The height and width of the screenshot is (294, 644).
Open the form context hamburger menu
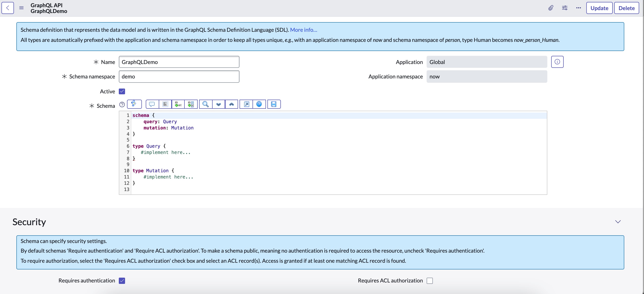coord(21,8)
